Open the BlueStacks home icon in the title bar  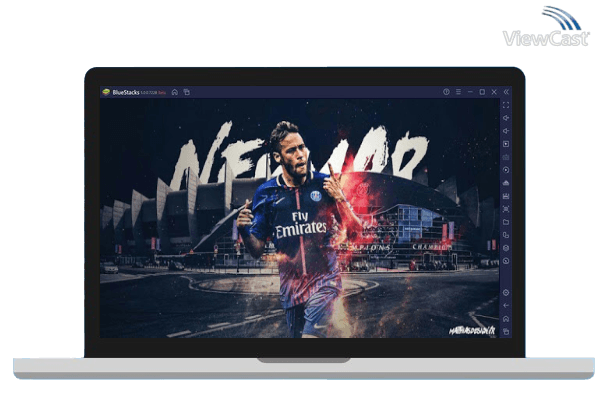174,92
